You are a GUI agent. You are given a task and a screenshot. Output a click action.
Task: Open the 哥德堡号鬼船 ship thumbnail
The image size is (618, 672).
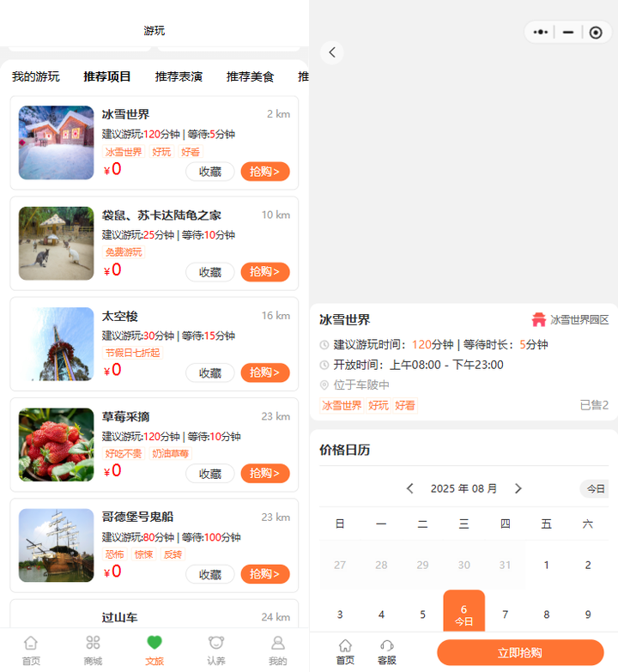pos(56,546)
